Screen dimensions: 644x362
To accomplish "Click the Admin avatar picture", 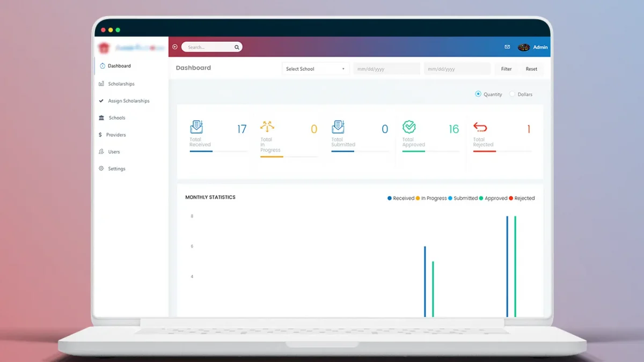I will pos(524,47).
